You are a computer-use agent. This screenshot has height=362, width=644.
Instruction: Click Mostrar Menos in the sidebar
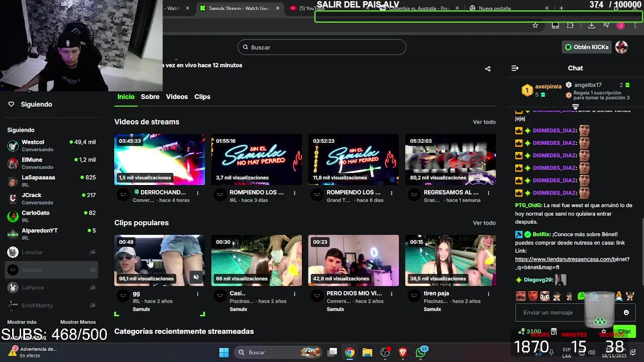pos(78,322)
